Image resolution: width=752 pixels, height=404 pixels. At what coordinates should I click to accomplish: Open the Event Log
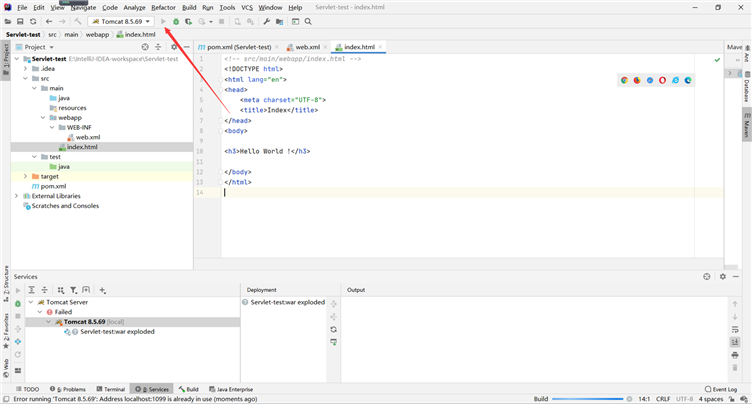[721, 389]
